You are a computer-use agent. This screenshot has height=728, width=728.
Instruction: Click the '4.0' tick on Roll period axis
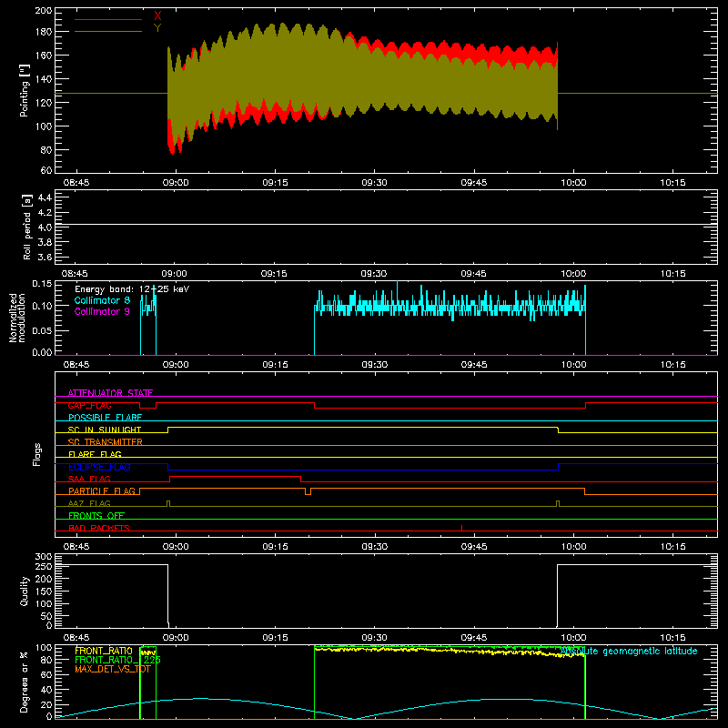(45, 227)
